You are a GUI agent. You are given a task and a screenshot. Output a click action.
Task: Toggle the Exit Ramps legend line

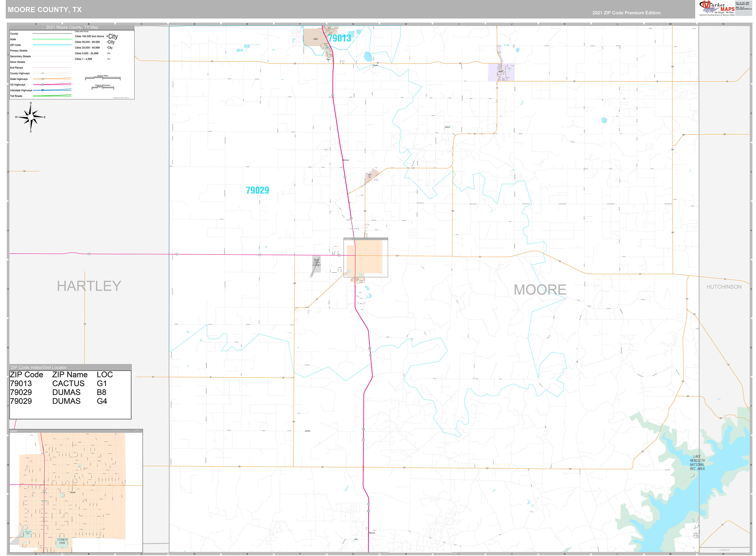click(x=52, y=67)
